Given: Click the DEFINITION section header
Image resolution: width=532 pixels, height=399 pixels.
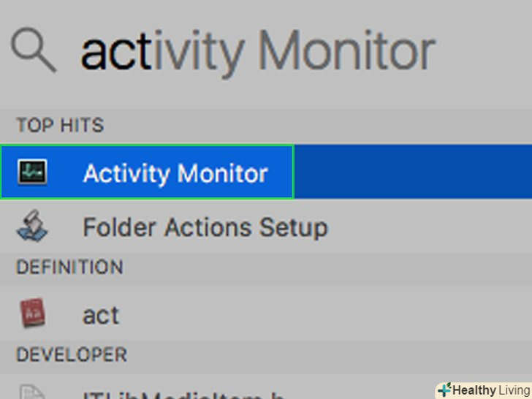Looking at the screenshot, I should tap(69, 267).
